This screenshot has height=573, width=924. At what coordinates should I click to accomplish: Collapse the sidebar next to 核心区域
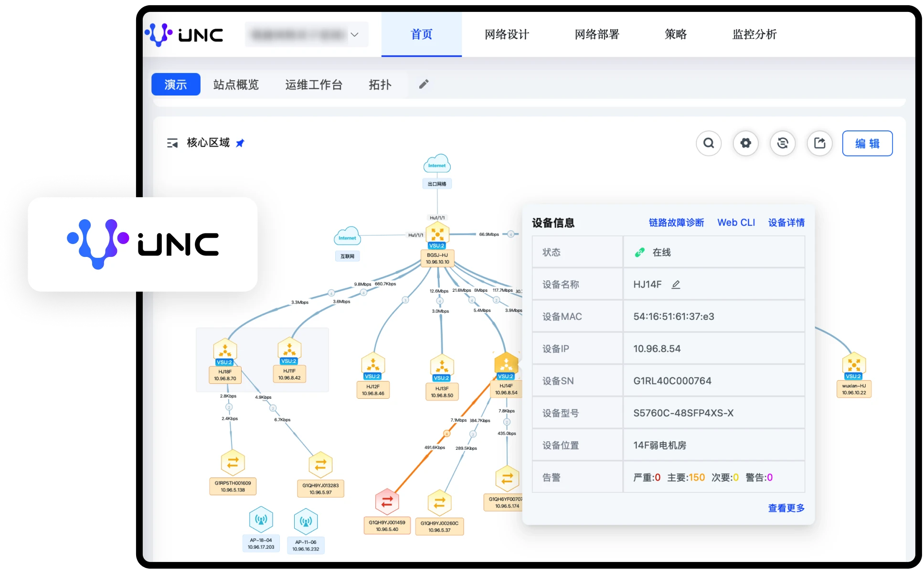(x=172, y=143)
